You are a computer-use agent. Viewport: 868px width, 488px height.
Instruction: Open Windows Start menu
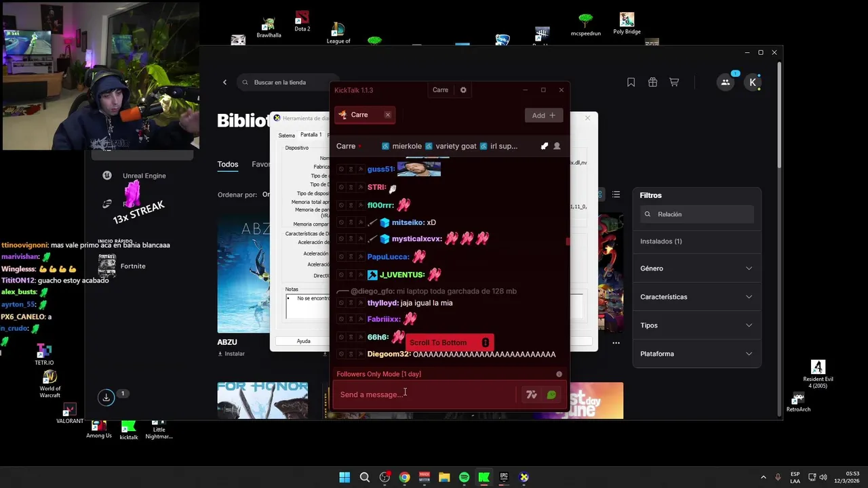(344, 477)
